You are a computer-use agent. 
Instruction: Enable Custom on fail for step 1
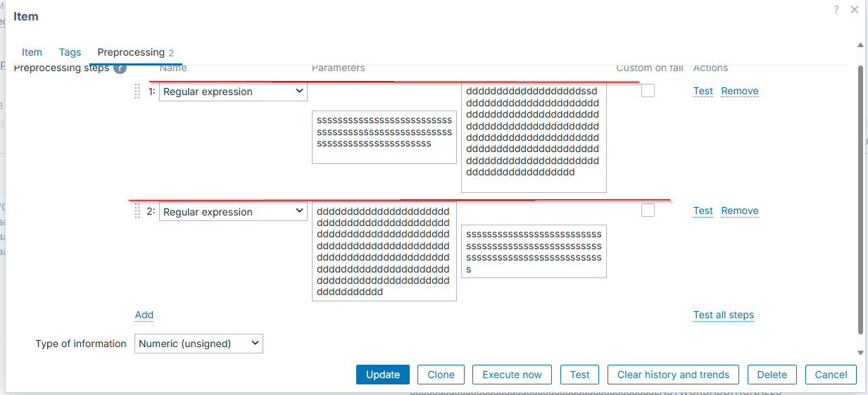click(x=648, y=91)
